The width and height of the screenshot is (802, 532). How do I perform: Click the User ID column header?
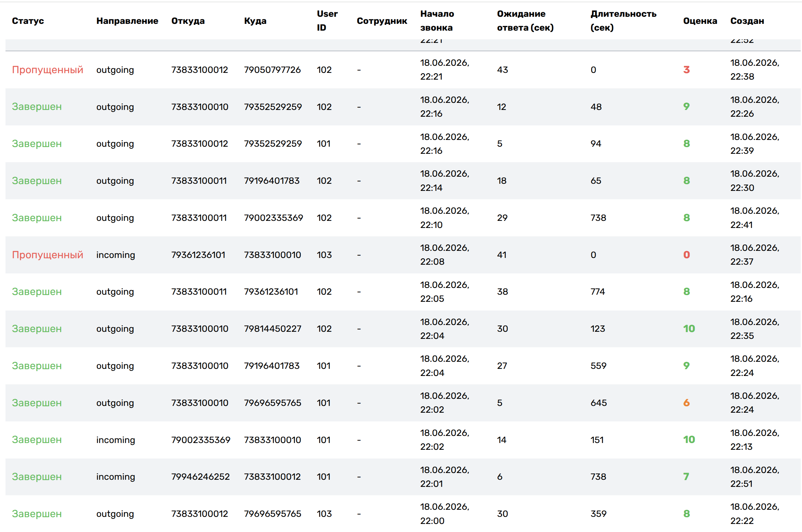(x=327, y=21)
